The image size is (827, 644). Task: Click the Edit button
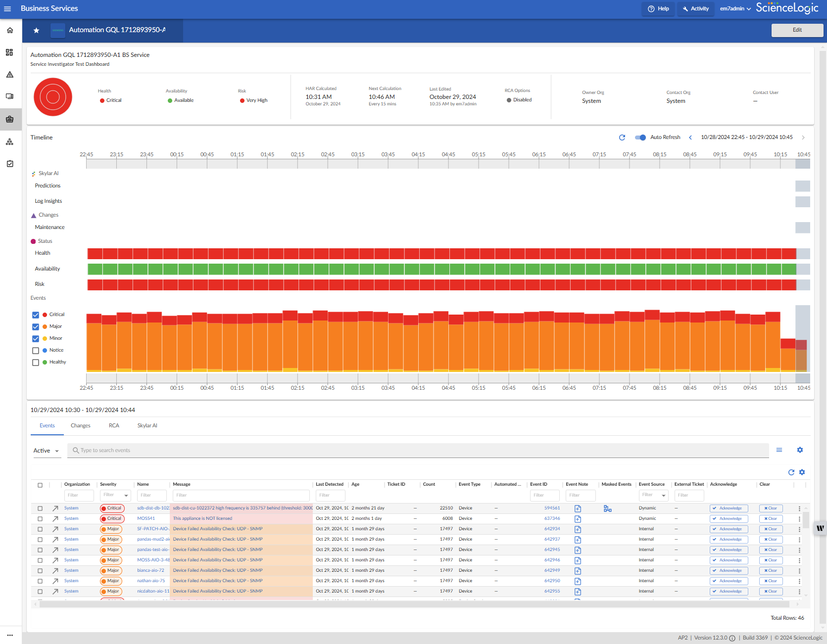click(797, 30)
